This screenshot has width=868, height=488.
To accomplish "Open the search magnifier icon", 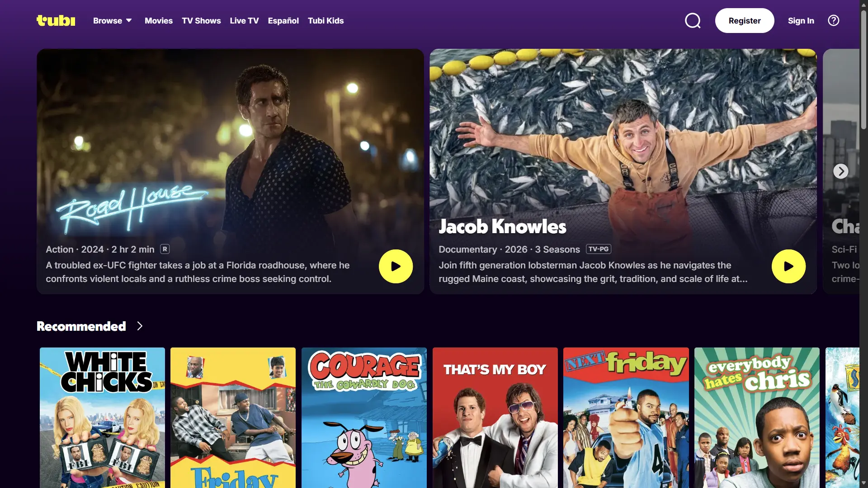I will (x=693, y=21).
